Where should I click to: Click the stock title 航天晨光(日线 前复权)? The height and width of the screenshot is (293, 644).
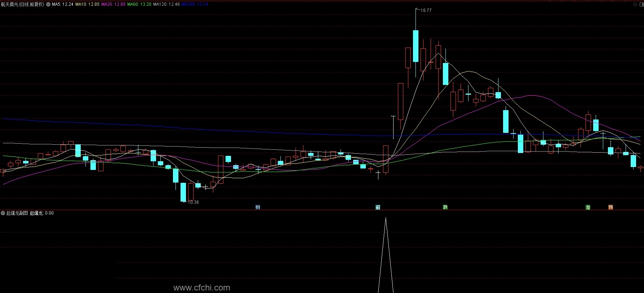click(23, 4)
